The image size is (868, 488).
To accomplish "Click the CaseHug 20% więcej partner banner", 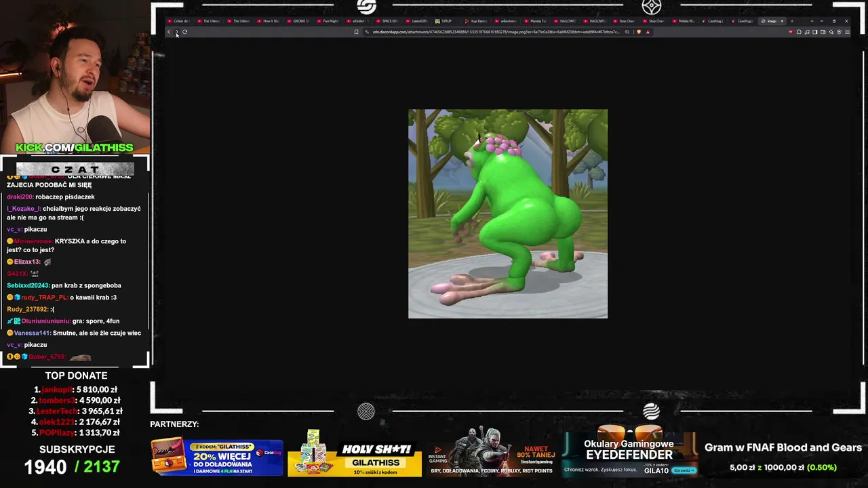I will point(217,456).
